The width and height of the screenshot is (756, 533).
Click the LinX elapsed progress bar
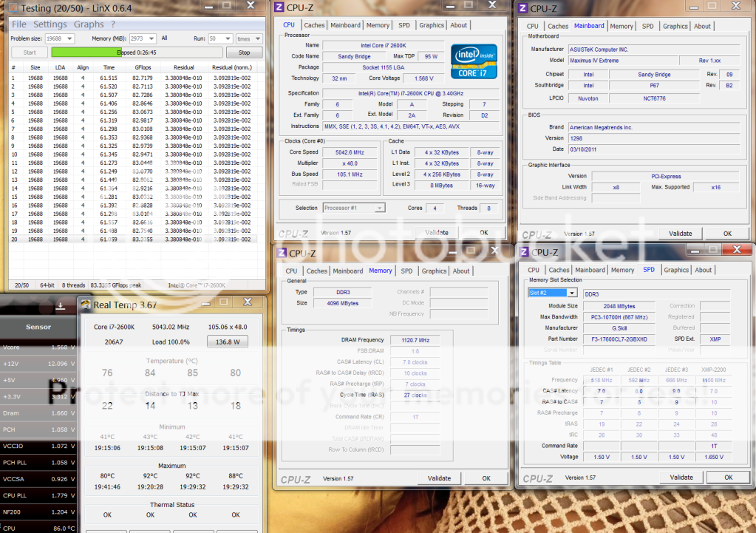tap(137, 52)
